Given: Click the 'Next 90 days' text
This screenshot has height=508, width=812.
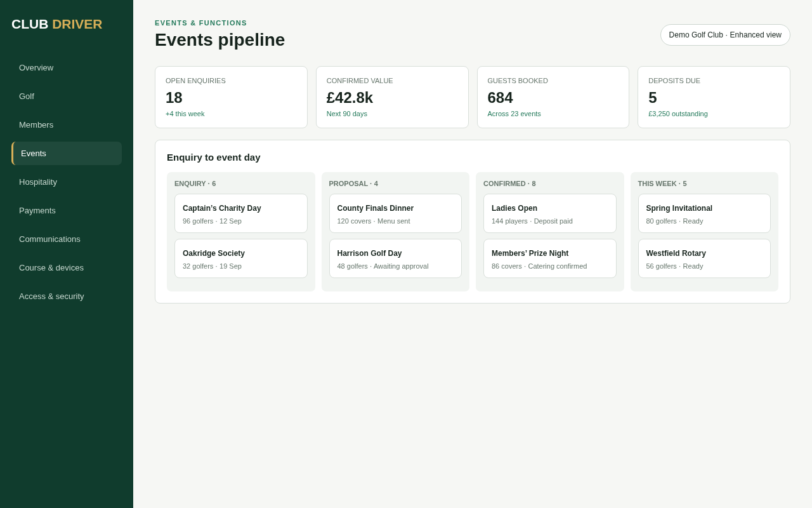Looking at the screenshot, I should click(347, 114).
